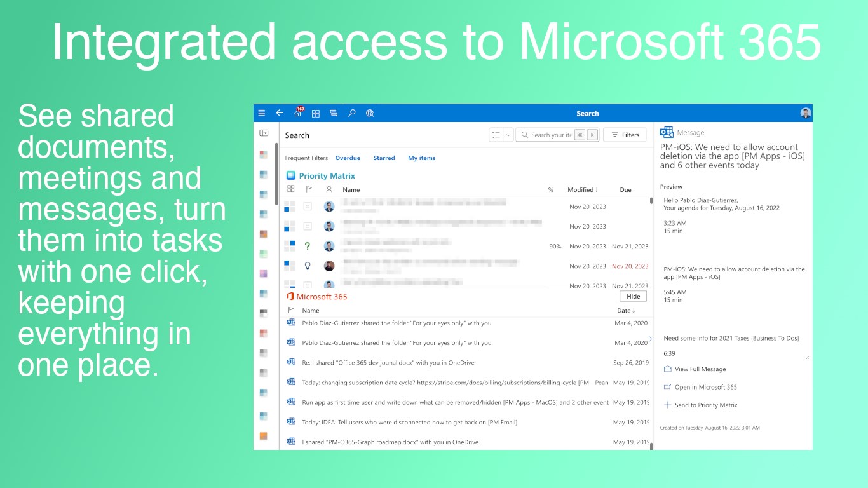Click the Search your items field
868x488 pixels.
(x=557, y=135)
